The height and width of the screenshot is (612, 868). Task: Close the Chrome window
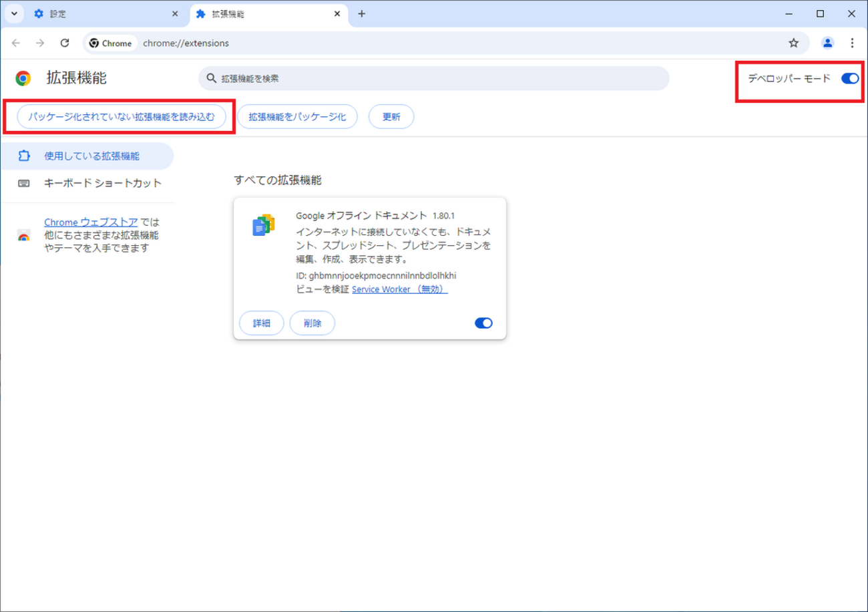point(851,14)
